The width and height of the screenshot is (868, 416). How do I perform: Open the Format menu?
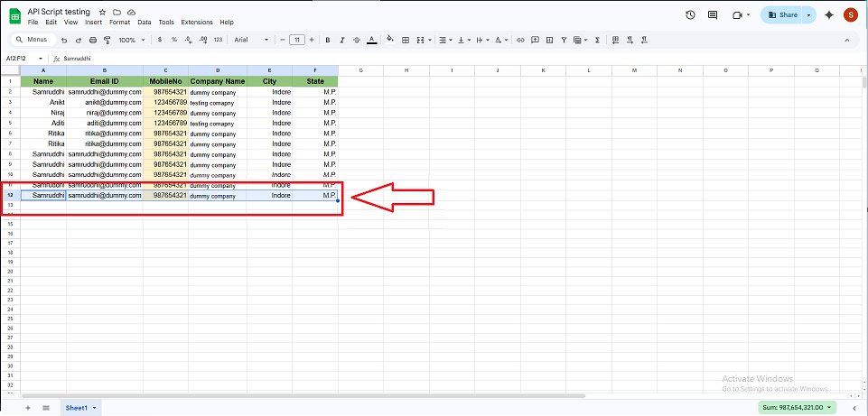119,22
